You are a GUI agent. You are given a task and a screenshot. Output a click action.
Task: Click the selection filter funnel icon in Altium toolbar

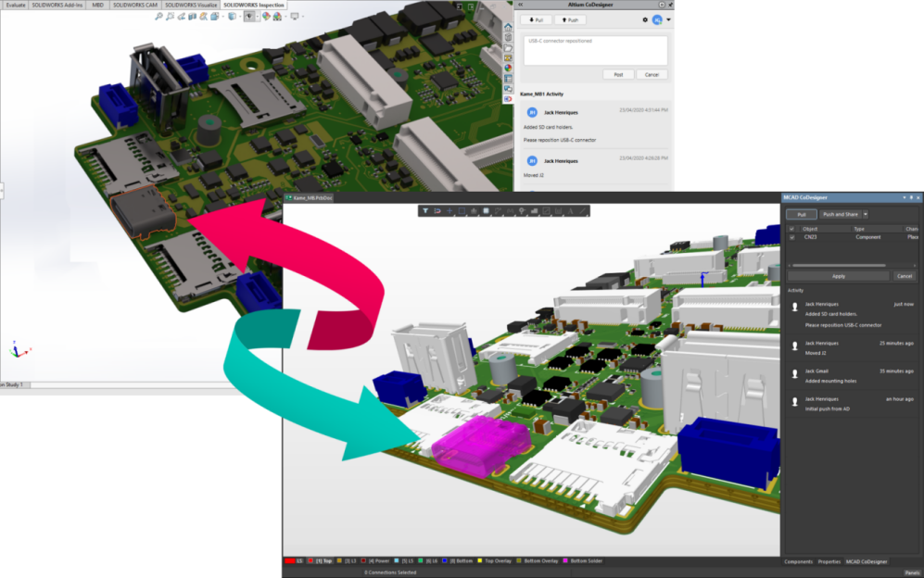coord(425,211)
